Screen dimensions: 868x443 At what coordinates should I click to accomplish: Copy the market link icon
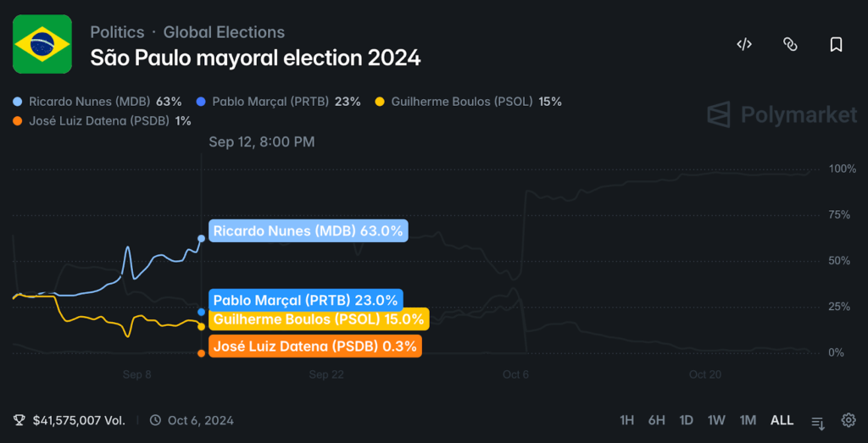pyautogui.click(x=790, y=45)
